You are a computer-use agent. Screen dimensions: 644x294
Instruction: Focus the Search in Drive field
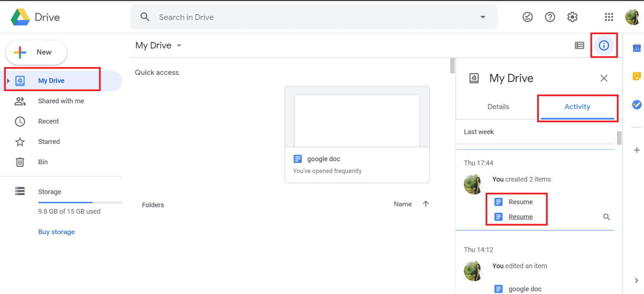[x=314, y=17]
